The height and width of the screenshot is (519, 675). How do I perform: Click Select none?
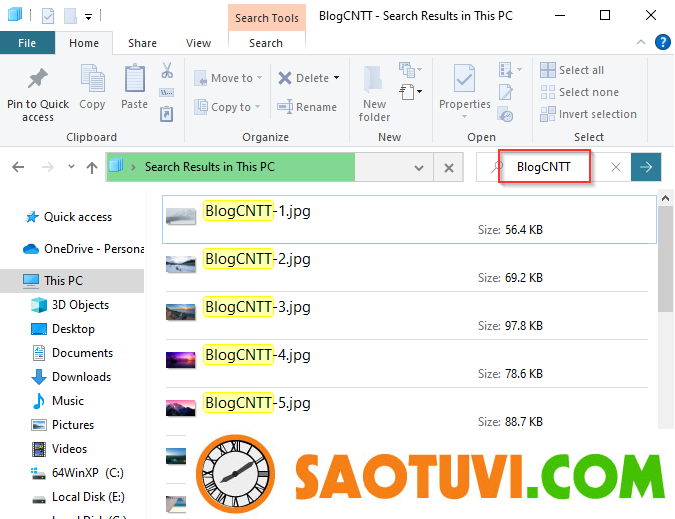[579, 92]
